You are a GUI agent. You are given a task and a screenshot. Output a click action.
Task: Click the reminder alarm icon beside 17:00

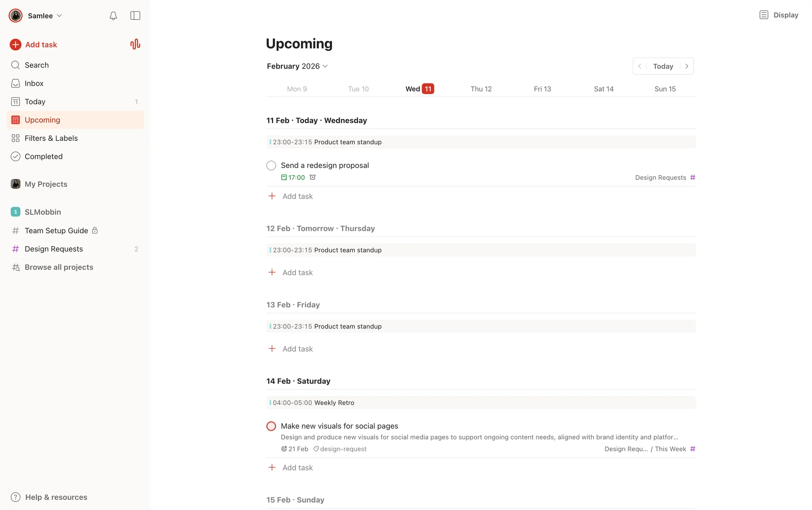pyautogui.click(x=313, y=177)
